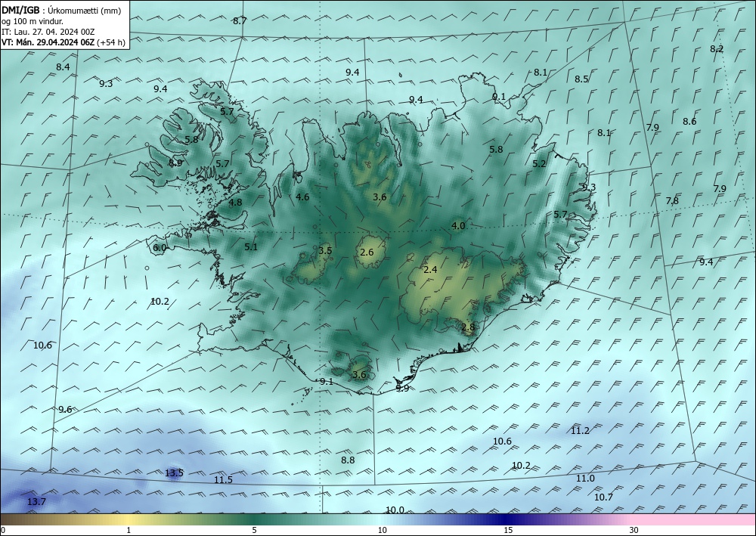Click the 2.6 value on the central glacier
Viewport: 756px width, 536px height.
point(367,252)
